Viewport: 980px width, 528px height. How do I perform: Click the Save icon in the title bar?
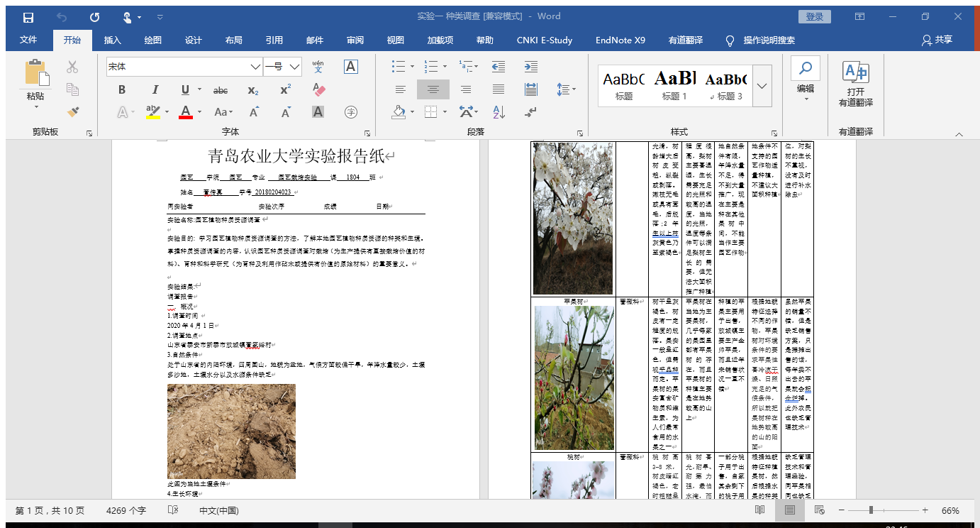(x=28, y=17)
